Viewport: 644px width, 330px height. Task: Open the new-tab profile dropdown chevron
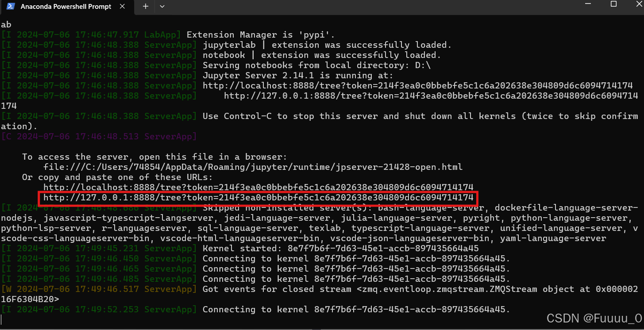click(162, 7)
